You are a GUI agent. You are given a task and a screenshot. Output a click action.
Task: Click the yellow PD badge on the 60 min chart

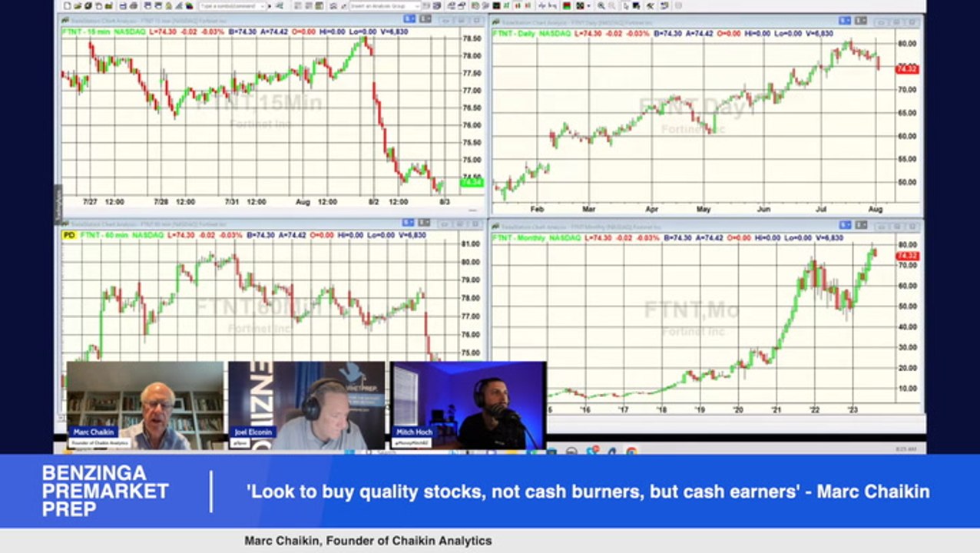pos(69,234)
